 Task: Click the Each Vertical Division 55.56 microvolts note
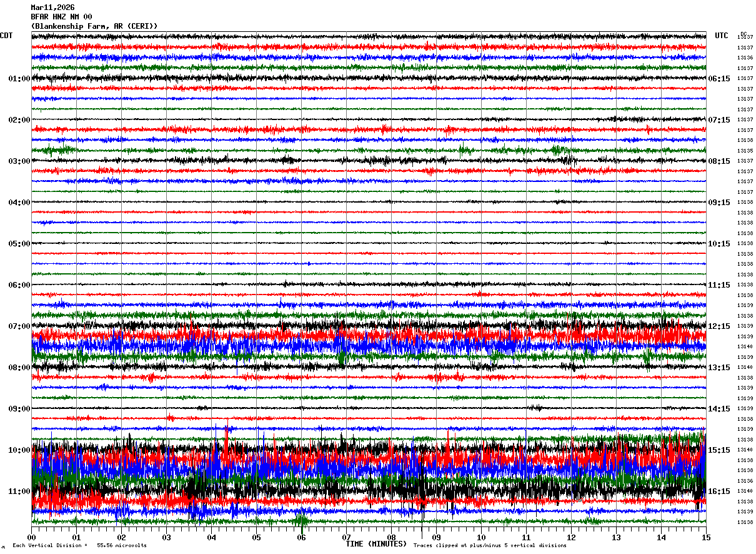pos(80,546)
